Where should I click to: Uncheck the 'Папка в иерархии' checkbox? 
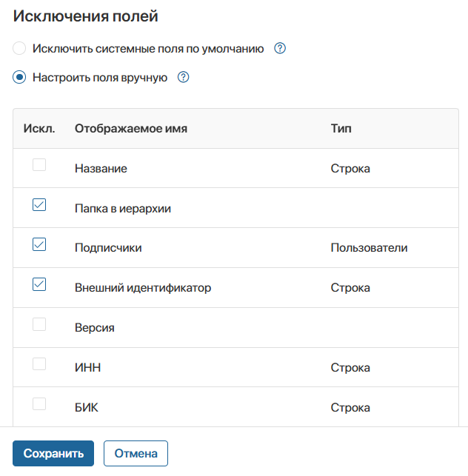pyautogui.click(x=39, y=204)
